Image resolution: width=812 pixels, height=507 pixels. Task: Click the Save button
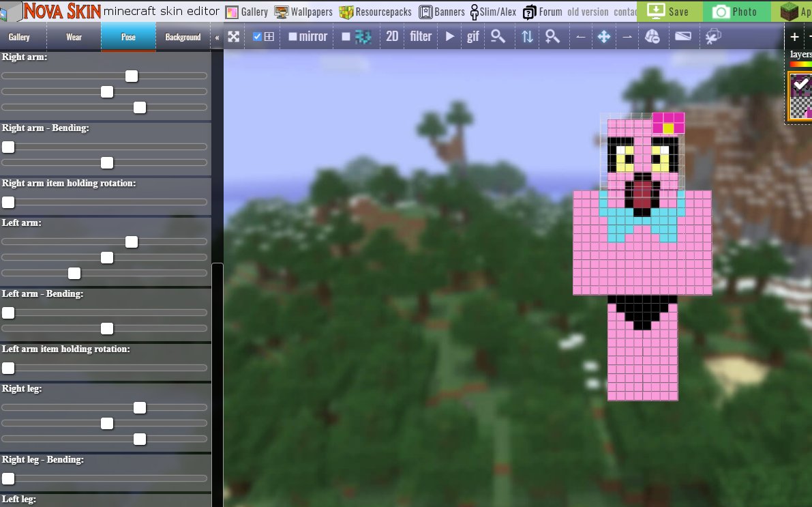[x=670, y=11]
